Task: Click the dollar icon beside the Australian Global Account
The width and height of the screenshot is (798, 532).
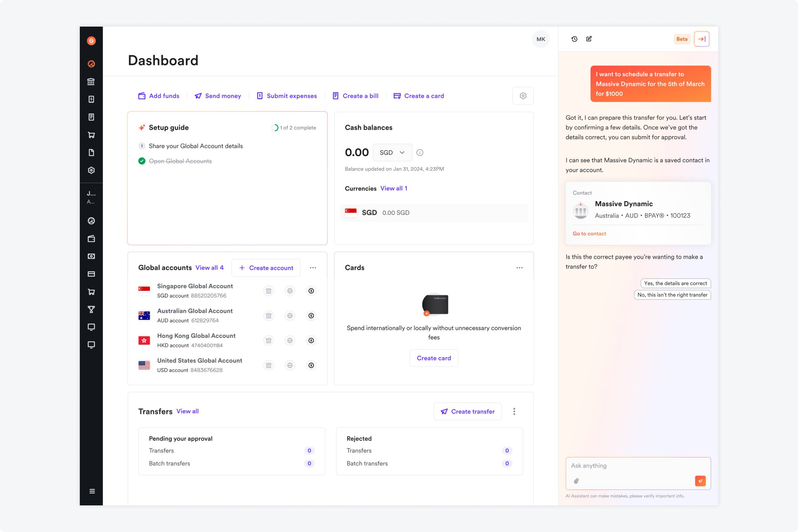Action: pyautogui.click(x=311, y=316)
